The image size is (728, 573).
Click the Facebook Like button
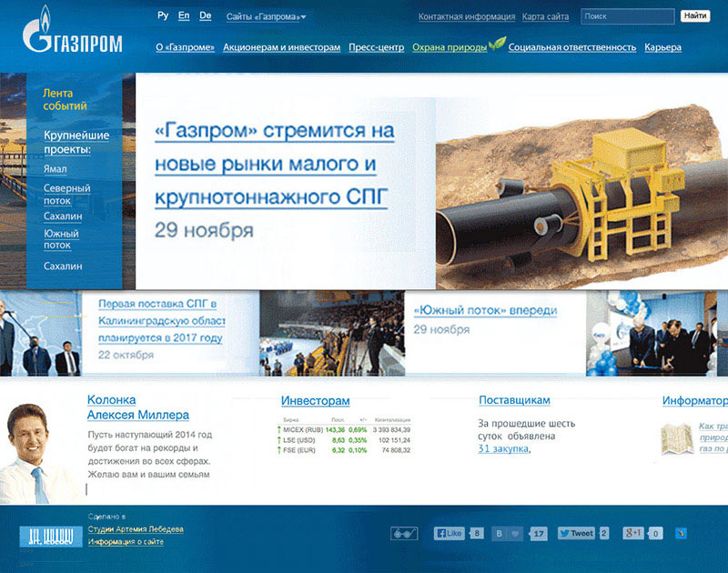[450, 534]
